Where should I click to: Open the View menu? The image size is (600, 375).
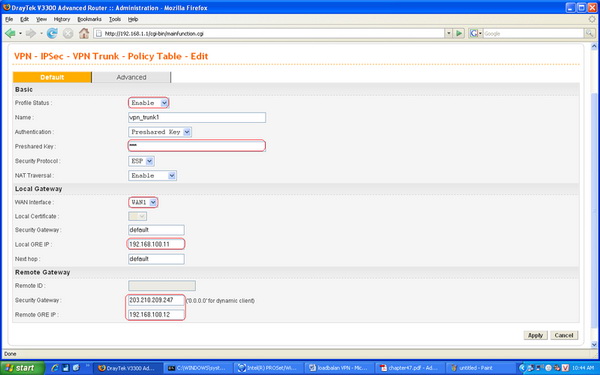41,19
